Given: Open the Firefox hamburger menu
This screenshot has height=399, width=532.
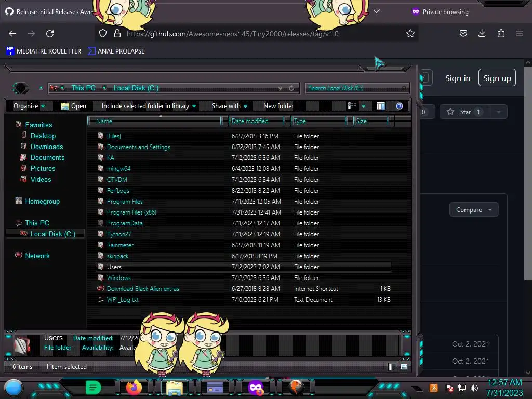Looking at the screenshot, I should (x=520, y=33).
